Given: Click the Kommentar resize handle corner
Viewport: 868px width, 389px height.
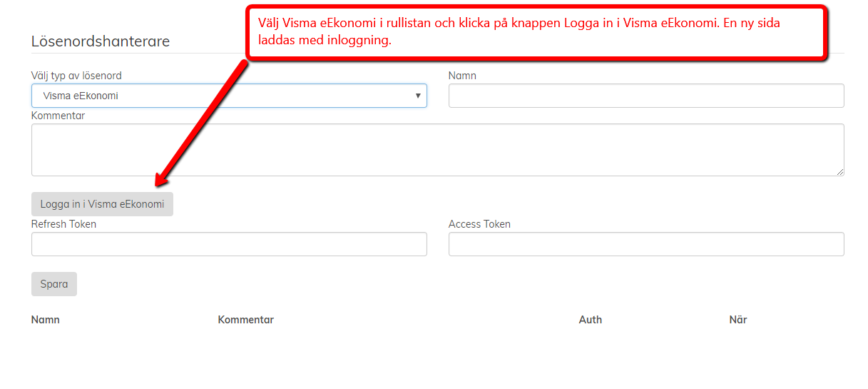Looking at the screenshot, I should pos(840,172).
